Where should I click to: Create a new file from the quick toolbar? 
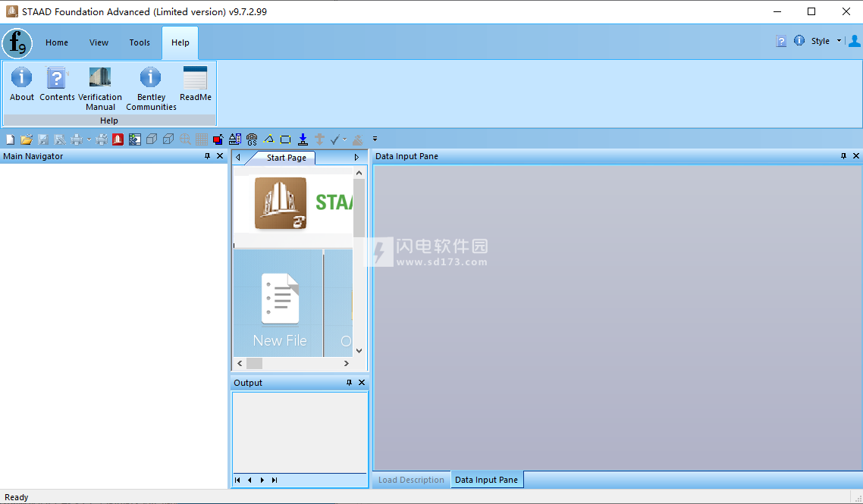[11, 139]
